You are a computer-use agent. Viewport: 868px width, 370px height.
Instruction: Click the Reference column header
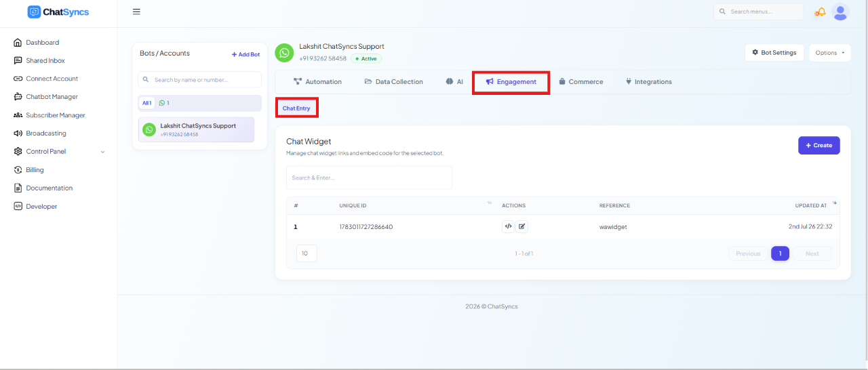click(x=614, y=206)
